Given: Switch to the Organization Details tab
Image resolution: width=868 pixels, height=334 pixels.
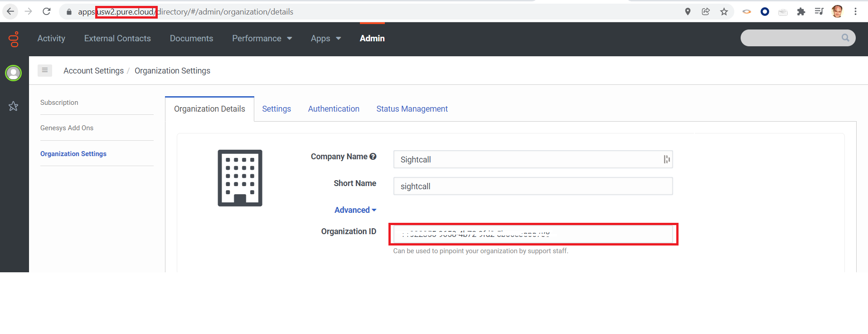Looking at the screenshot, I should 209,109.
